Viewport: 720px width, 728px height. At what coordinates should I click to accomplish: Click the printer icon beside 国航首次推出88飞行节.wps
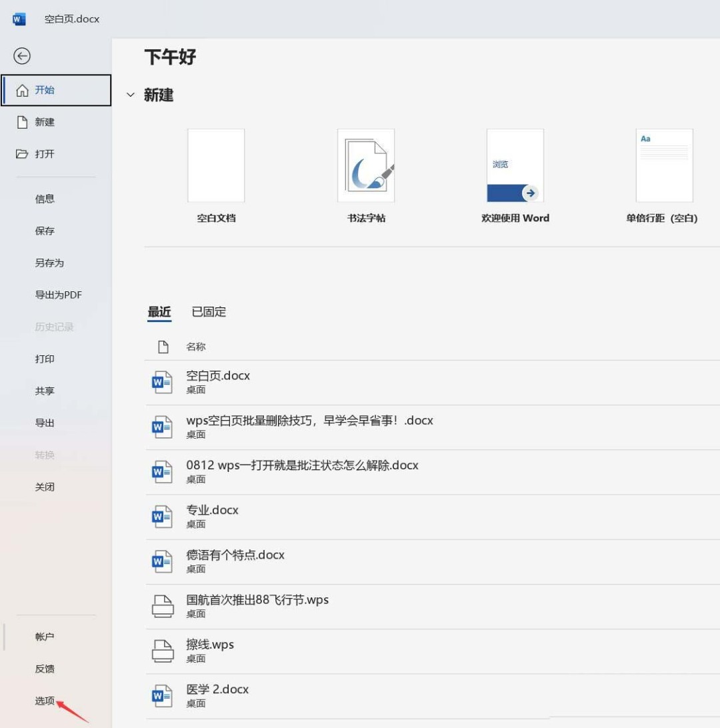click(x=161, y=605)
